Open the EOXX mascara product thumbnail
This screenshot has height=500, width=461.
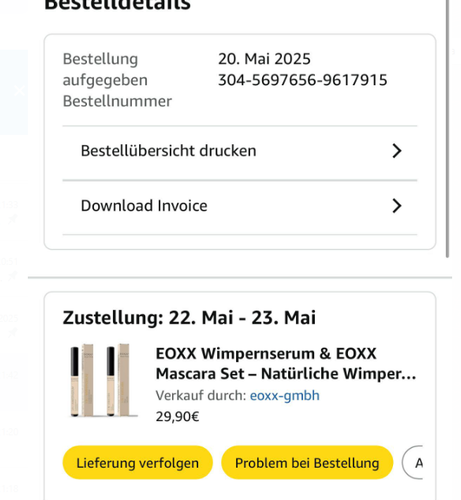(103, 380)
